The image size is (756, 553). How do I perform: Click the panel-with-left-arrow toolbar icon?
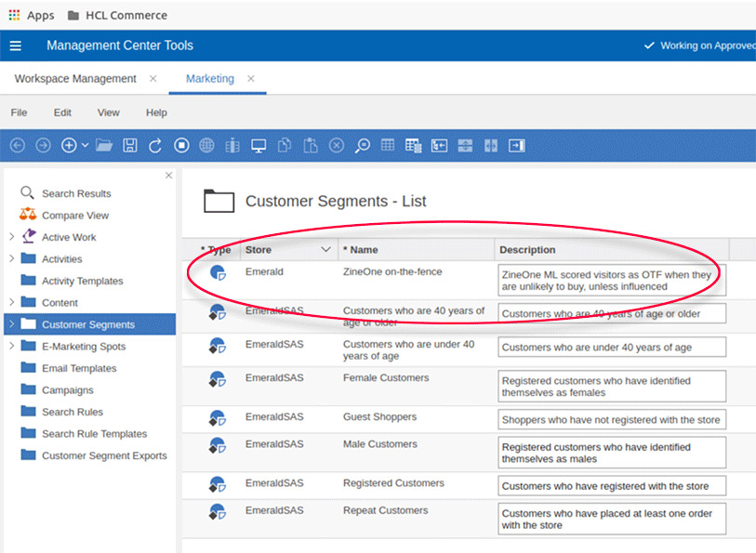(x=439, y=146)
